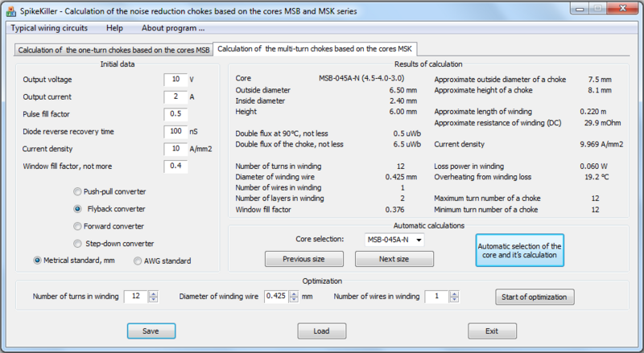Click the Next size button

click(394, 259)
